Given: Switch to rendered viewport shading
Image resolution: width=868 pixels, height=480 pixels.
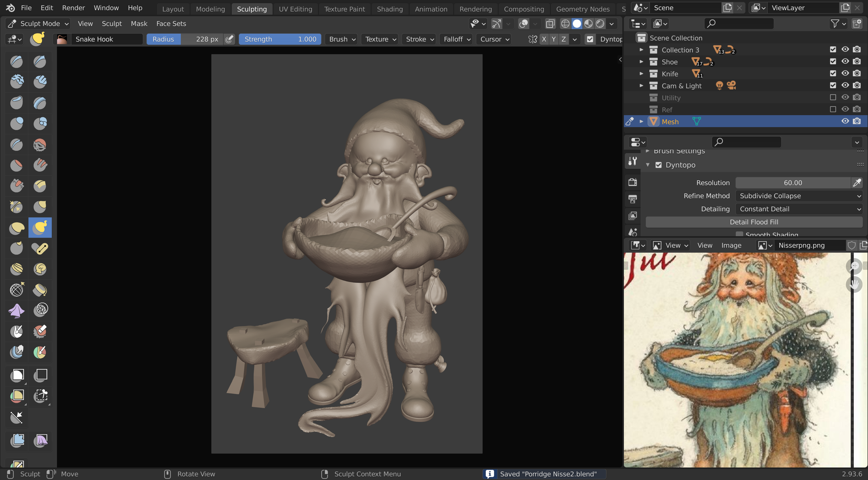Looking at the screenshot, I should [600, 23].
